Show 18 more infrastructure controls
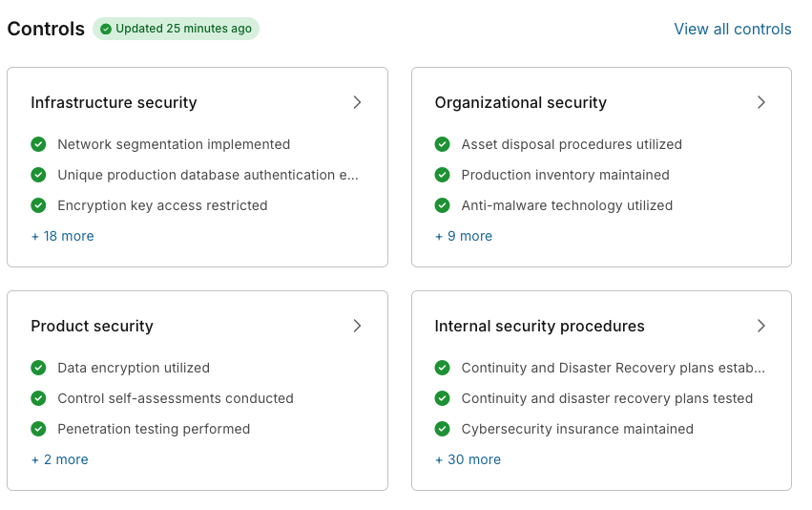Screen dimensions: 812x510 click(62, 236)
